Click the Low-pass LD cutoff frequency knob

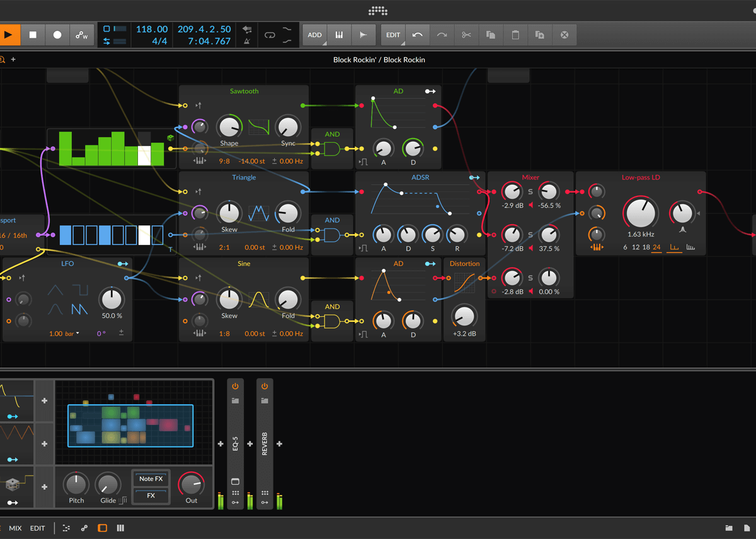click(x=641, y=212)
